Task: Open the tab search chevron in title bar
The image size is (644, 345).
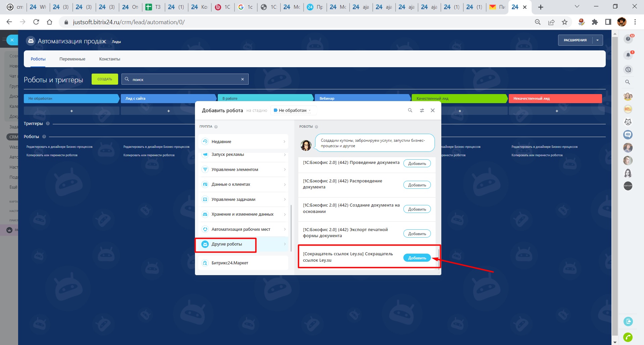Action: click(577, 7)
